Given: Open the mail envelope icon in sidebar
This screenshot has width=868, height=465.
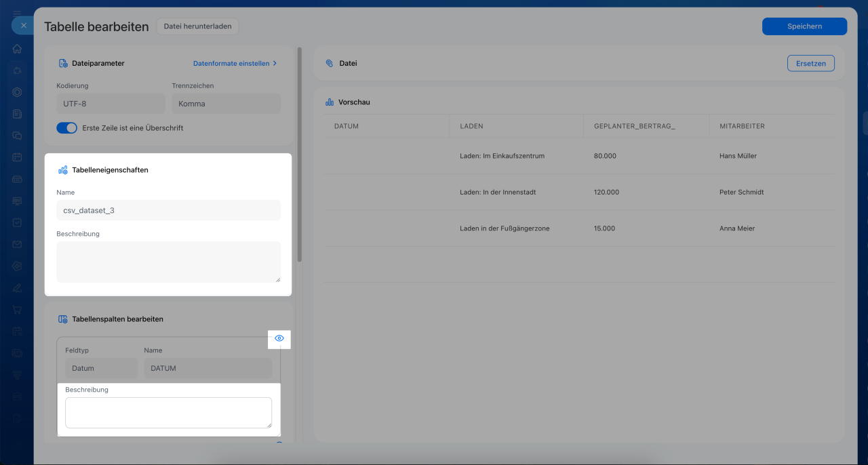Looking at the screenshot, I should (x=17, y=244).
